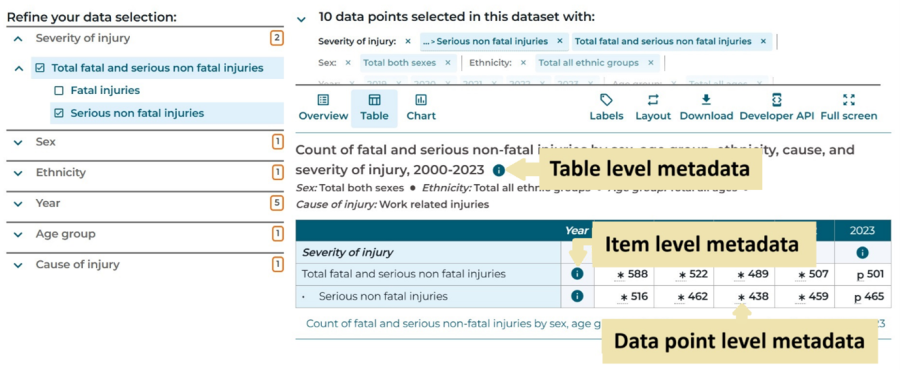
Task: Click the data cell showing 489
Action: pos(744,275)
